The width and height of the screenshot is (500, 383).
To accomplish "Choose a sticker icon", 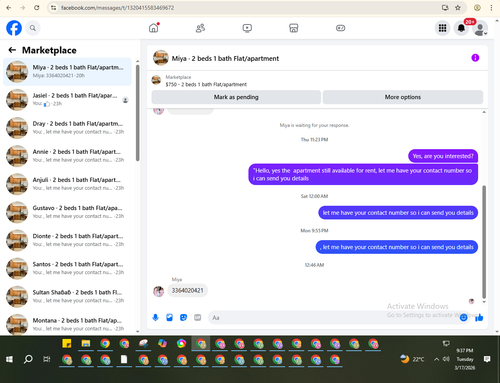I will coord(183,317).
